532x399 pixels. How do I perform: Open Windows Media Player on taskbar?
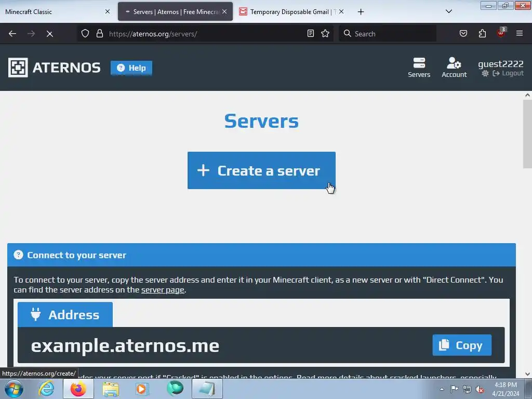(x=142, y=389)
